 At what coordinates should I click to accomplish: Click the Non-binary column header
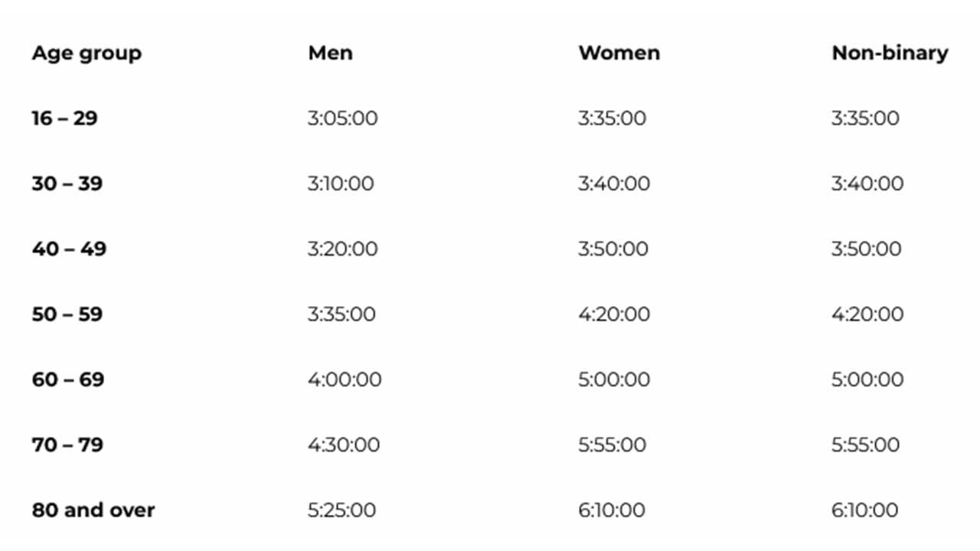pyautogui.click(x=890, y=53)
